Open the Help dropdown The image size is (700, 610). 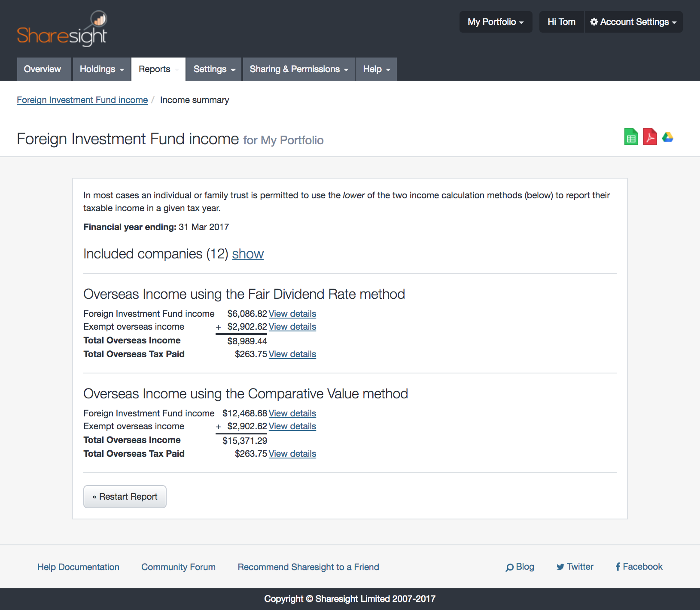(375, 69)
